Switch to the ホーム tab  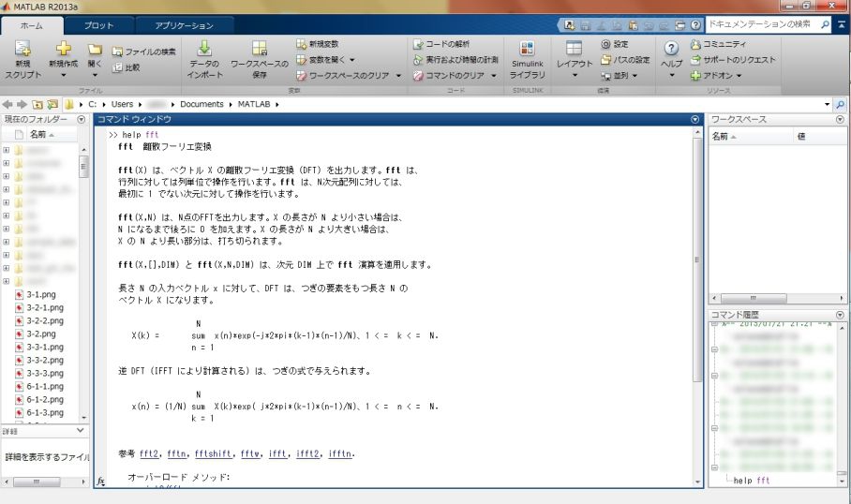32,25
